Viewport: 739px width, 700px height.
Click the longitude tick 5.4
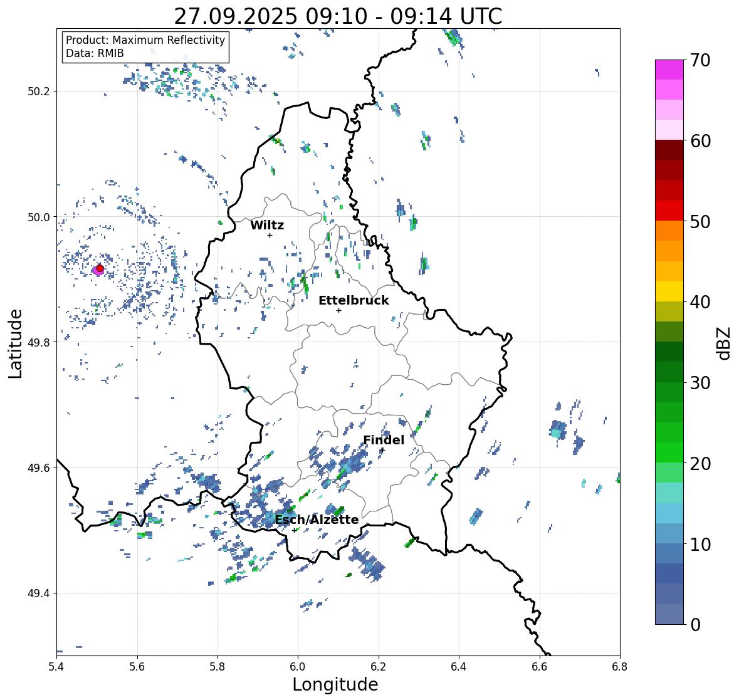[56, 667]
